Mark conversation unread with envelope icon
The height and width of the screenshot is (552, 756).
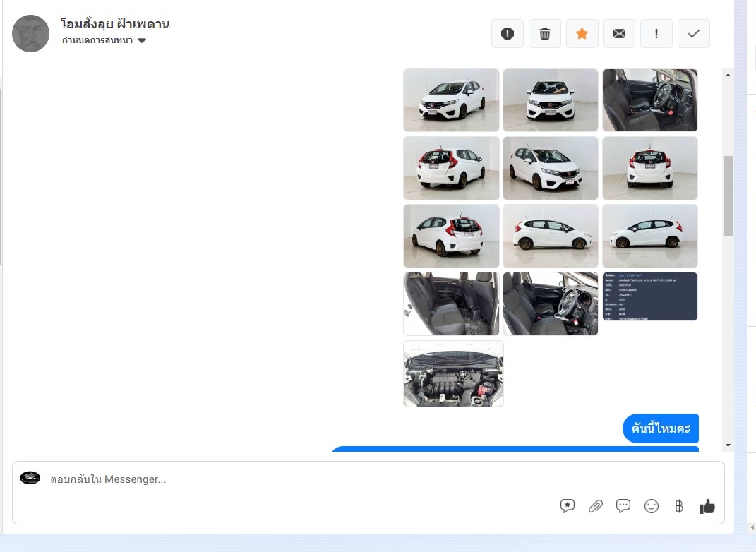pos(619,34)
